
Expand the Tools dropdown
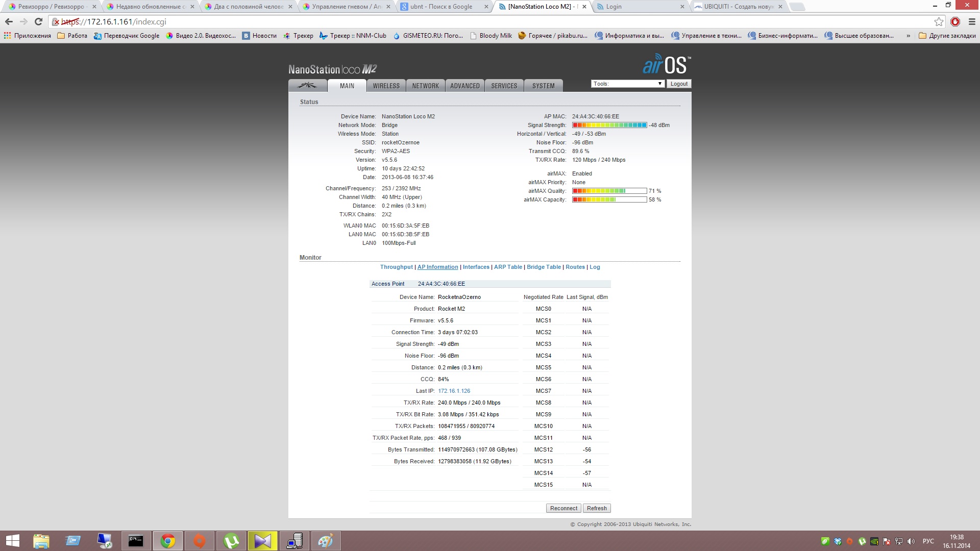coord(627,84)
